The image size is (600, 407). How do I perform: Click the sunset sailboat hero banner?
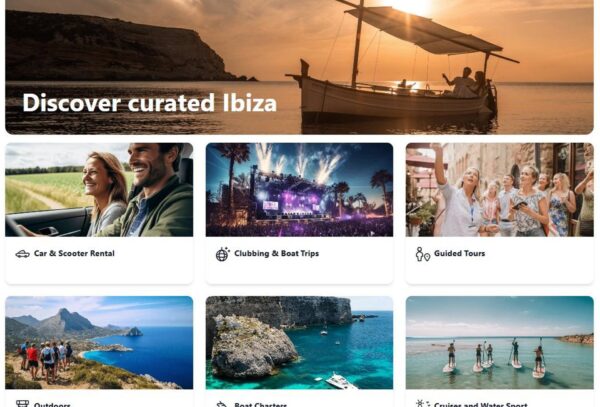click(299, 67)
